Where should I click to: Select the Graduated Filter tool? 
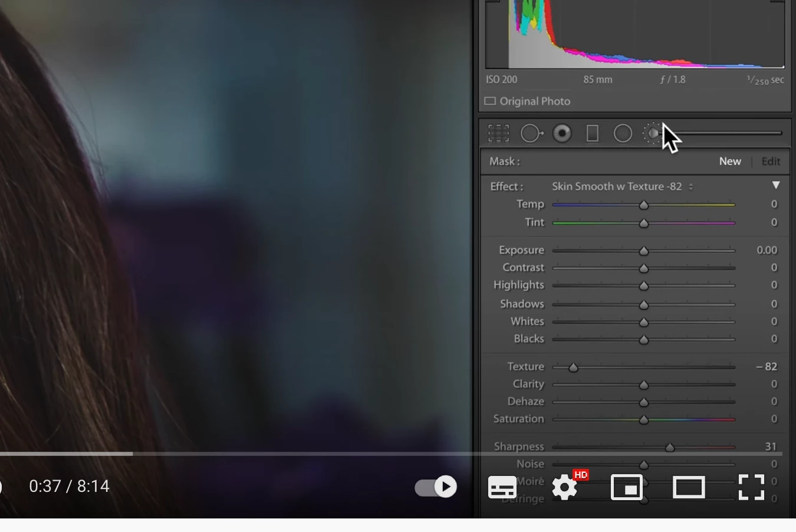[x=592, y=133]
